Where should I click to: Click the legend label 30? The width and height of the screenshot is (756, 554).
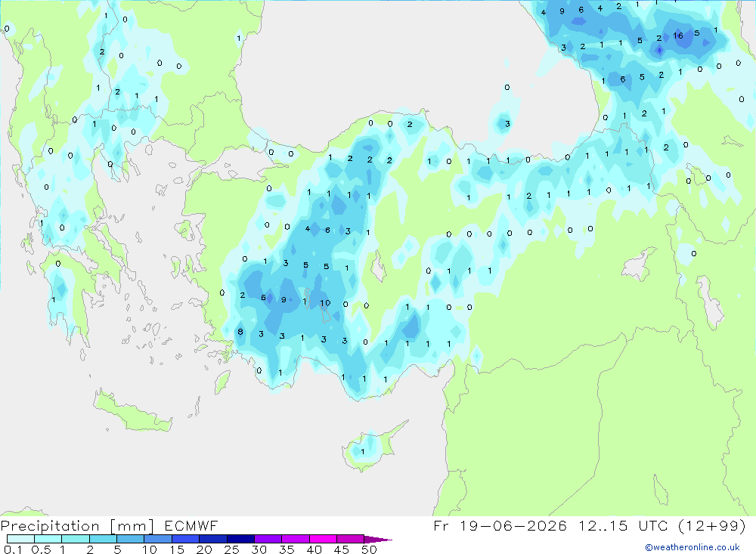(259, 549)
